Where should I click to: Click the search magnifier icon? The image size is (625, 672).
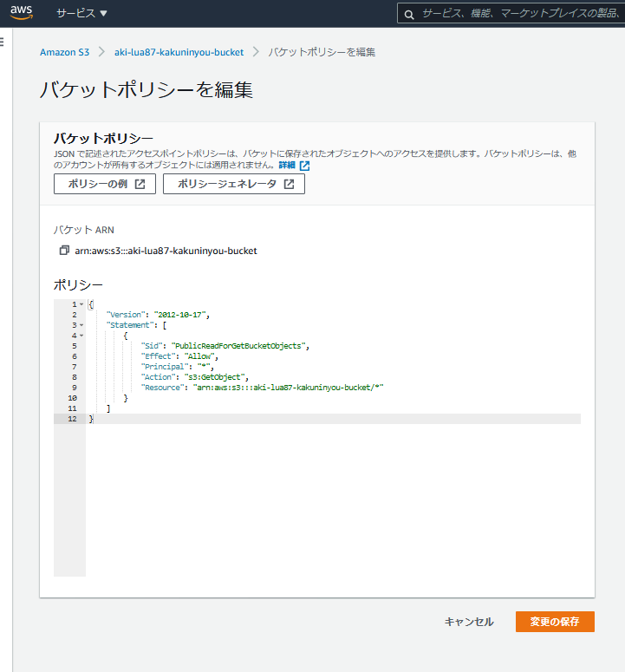[x=409, y=15]
